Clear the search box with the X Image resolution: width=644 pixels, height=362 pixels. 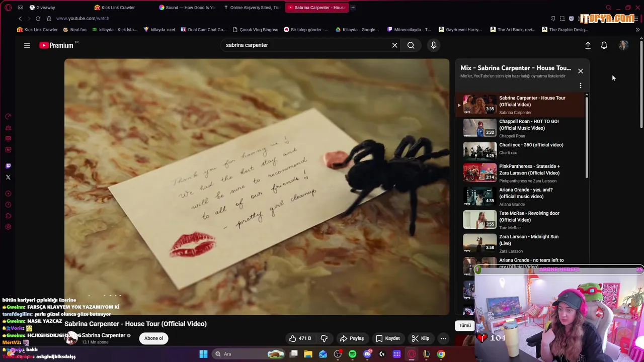coord(394,45)
